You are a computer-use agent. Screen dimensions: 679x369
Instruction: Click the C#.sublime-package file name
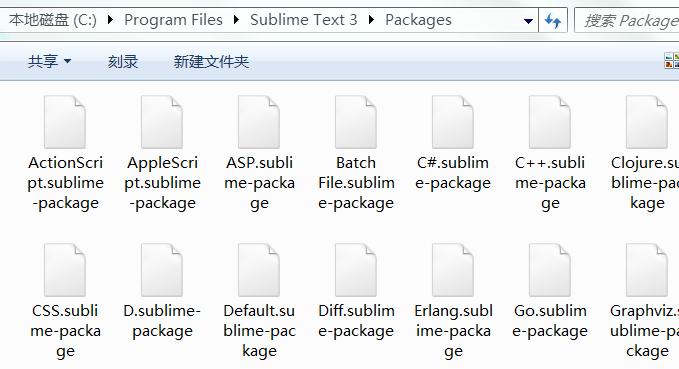(x=453, y=173)
